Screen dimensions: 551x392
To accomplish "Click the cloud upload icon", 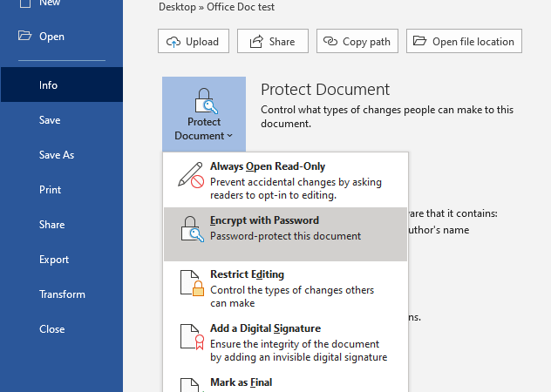I will click(x=173, y=42).
